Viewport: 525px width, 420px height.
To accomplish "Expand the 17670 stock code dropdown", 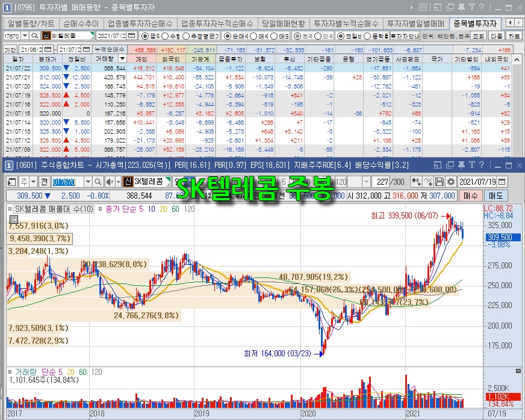I will click(x=25, y=36).
